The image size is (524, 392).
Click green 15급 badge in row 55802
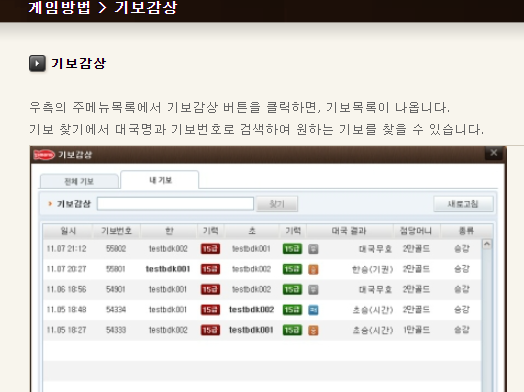point(292,249)
